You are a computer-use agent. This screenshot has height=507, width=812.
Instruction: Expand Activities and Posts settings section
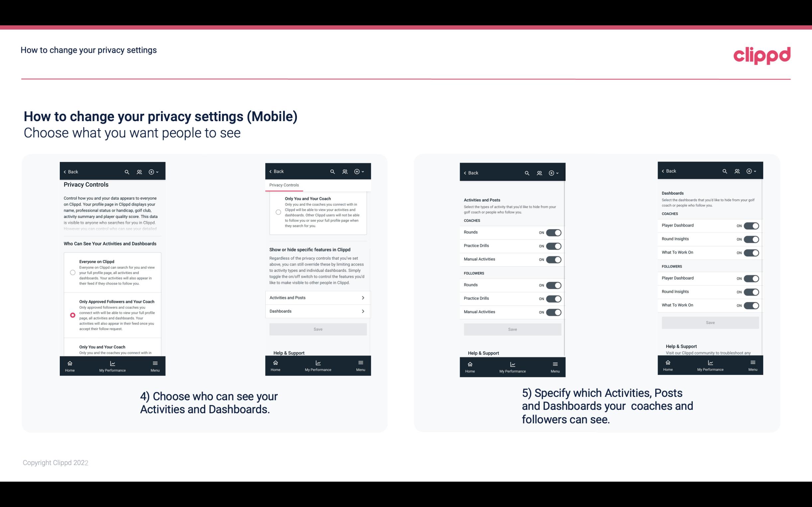click(317, 297)
